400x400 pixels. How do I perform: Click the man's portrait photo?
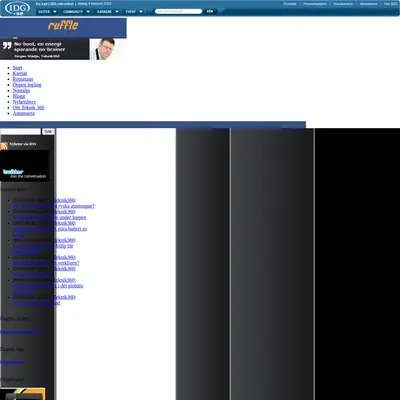pos(106,49)
